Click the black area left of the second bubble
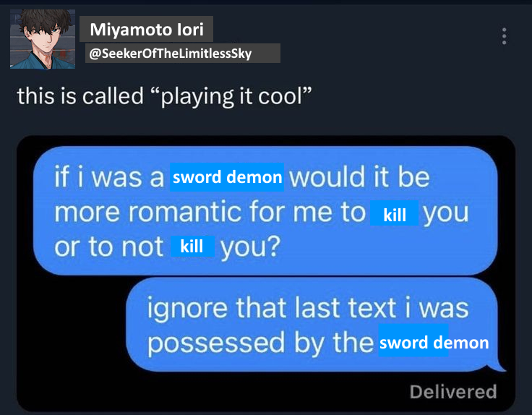Screen dimensions: 532x415 (x=72, y=324)
